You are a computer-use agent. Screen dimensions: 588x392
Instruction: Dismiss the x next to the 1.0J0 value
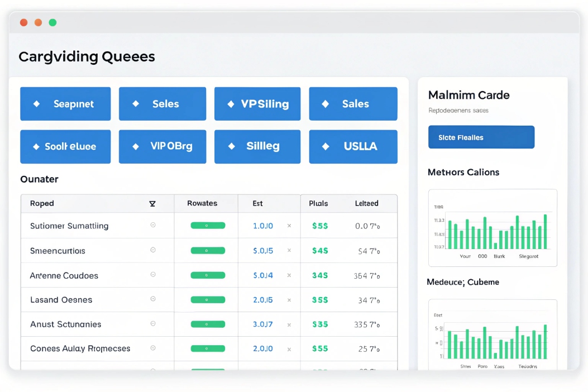tap(289, 226)
